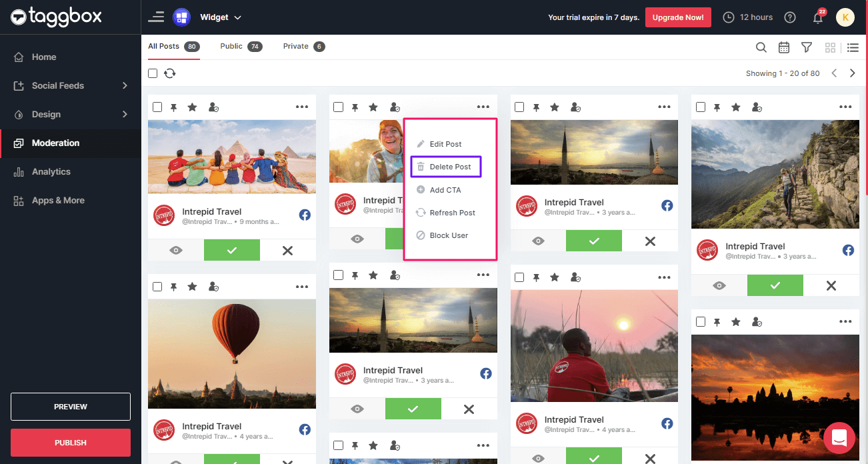Open the notifications bell icon
The width and height of the screenshot is (868, 464).
(x=818, y=18)
